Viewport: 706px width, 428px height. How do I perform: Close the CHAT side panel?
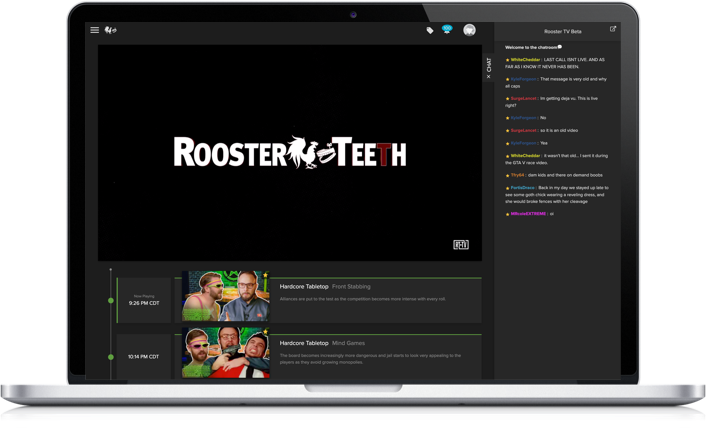pos(489,68)
